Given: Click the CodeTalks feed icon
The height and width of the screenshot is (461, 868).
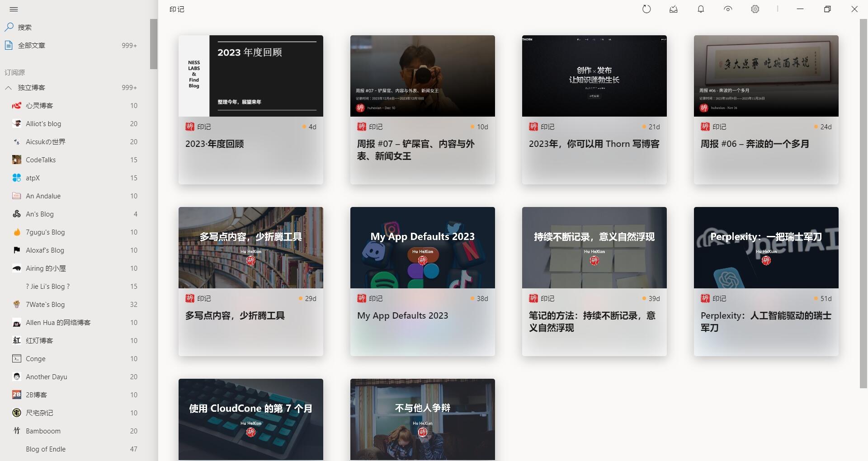Looking at the screenshot, I should [17, 160].
